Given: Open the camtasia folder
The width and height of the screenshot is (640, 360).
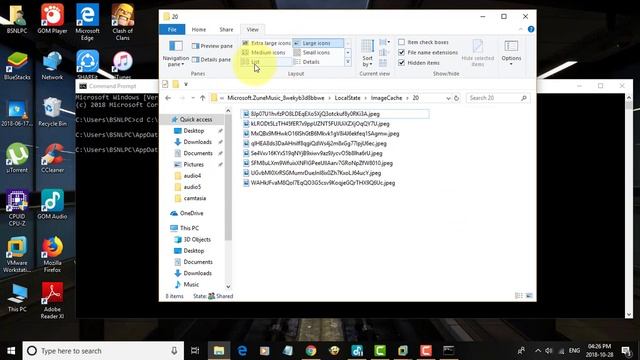Looking at the screenshot, I should pos(195,198).
